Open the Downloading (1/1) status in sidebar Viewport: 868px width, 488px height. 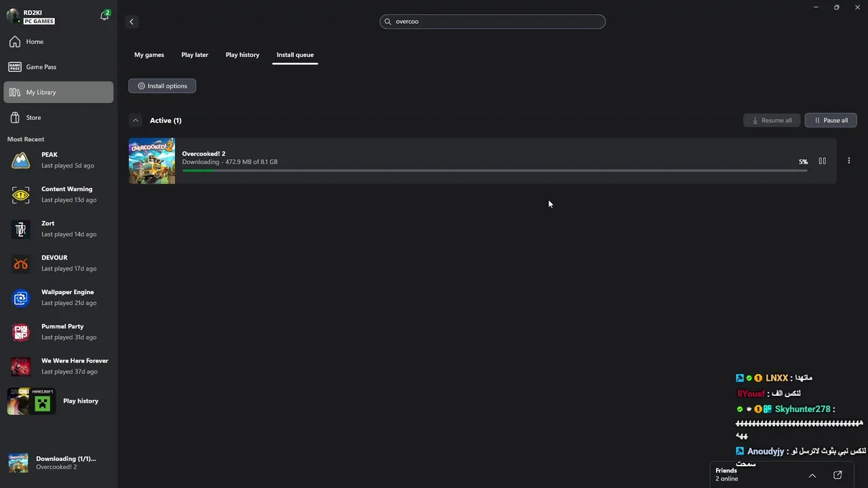coord(58,463)
